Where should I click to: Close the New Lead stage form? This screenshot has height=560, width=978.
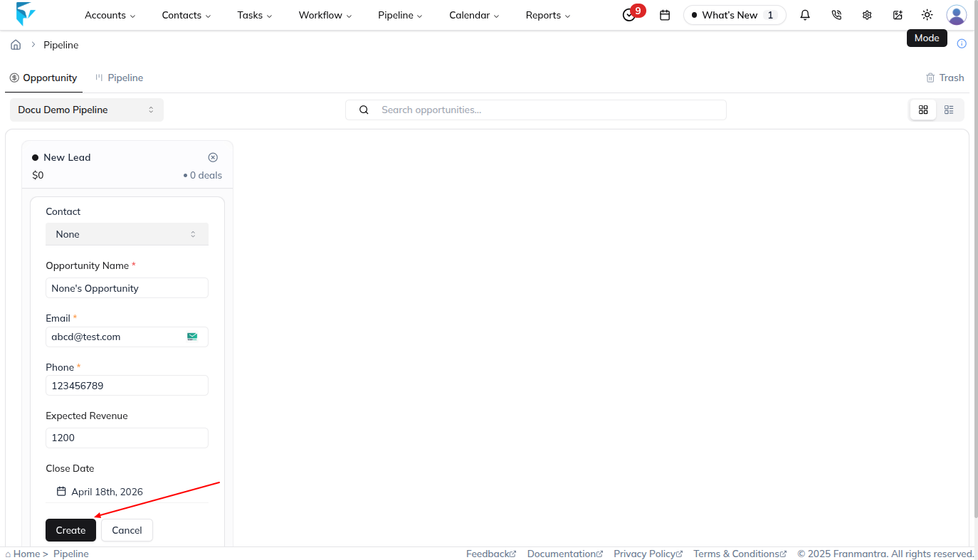[x=213, y=157]
